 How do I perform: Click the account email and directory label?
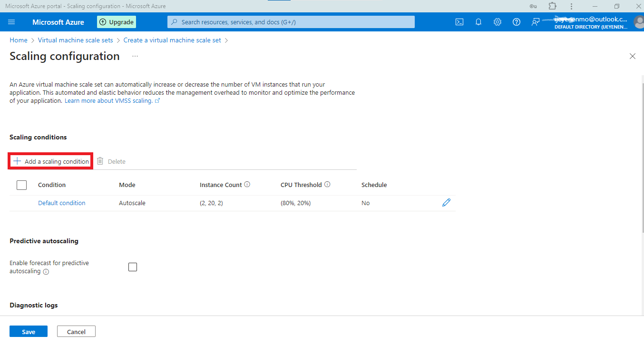591,22
